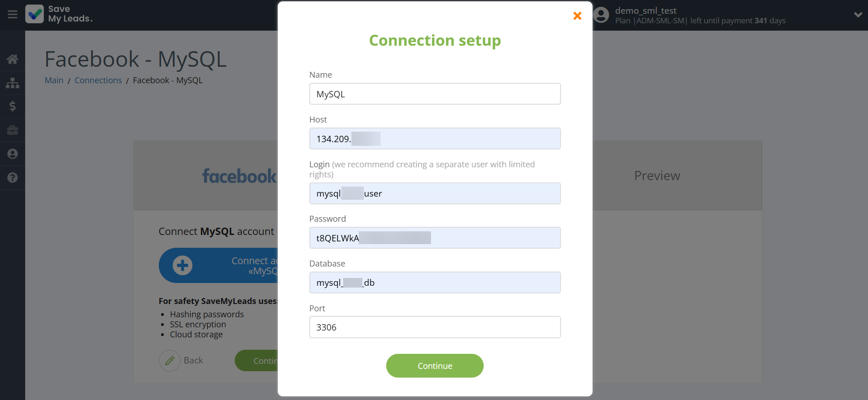The width and height of the screenshot is (868, 400).
Task: Open the billing dollar icon in sidebar
Action: point(12,107)
